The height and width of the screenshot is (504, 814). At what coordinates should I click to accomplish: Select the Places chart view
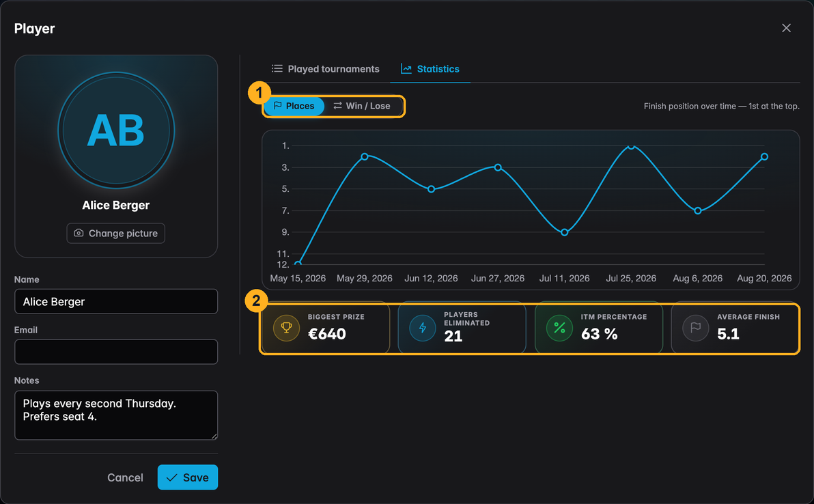(x=294, y=106)
